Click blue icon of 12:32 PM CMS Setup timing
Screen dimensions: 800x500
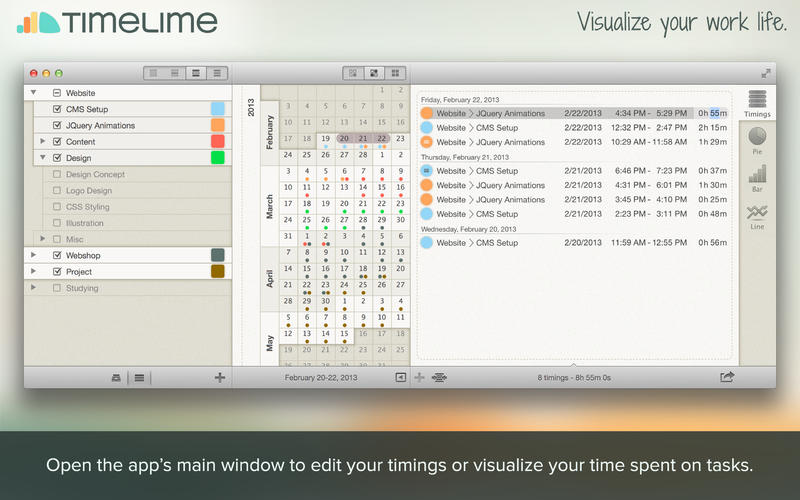point(427,128)
